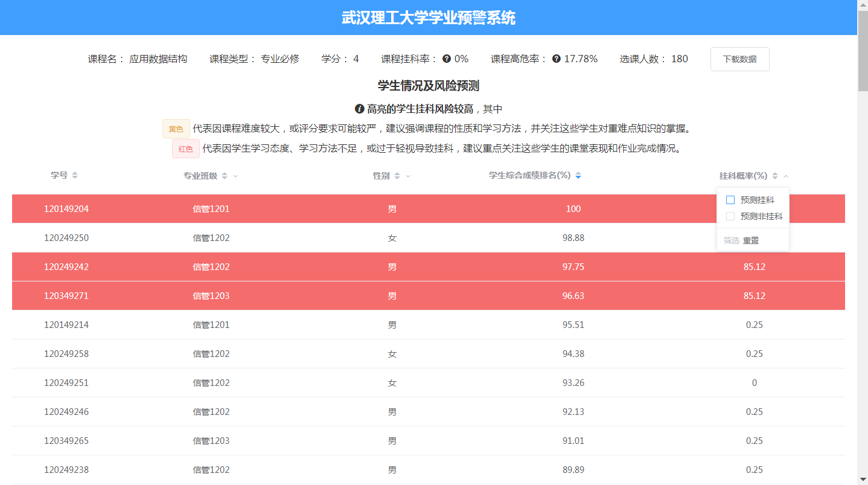868x485 pixels.
Task: Click the 黄色 legend tag
Action: (x=176, y=129)
